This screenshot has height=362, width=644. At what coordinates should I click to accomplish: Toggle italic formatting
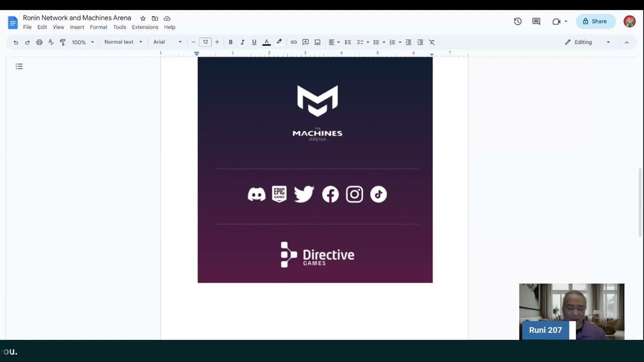[x=242, y=42]
